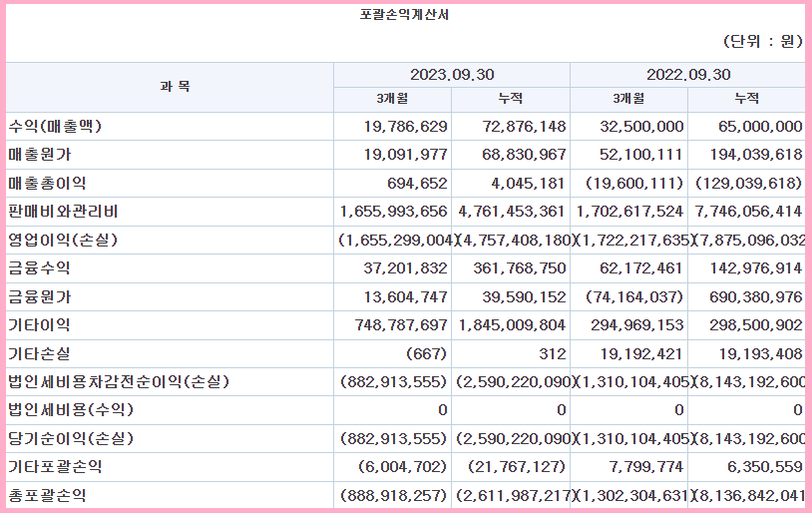Select the value 694,652
Viewport: 812px width, 513px height.
click(x=417, y=184)
